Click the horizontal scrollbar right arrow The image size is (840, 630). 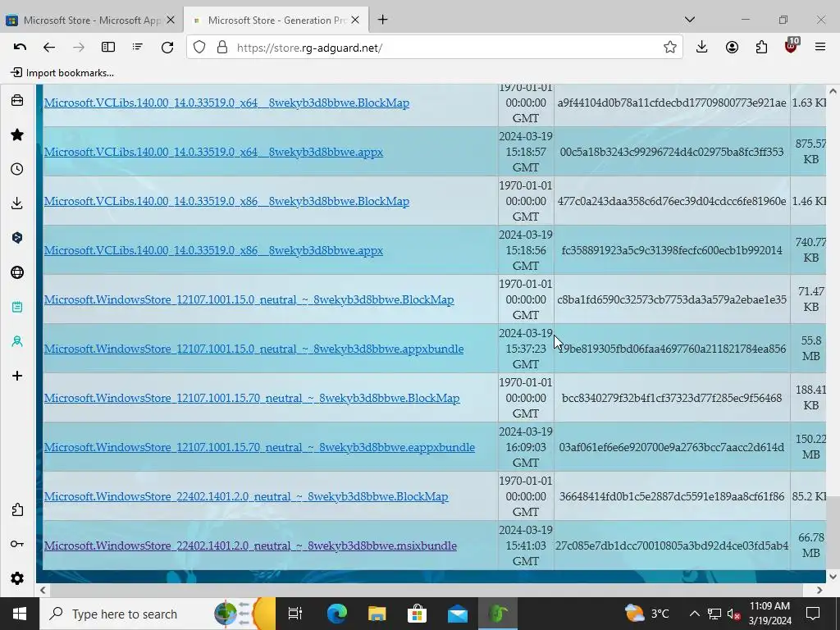tap(819, 590)
